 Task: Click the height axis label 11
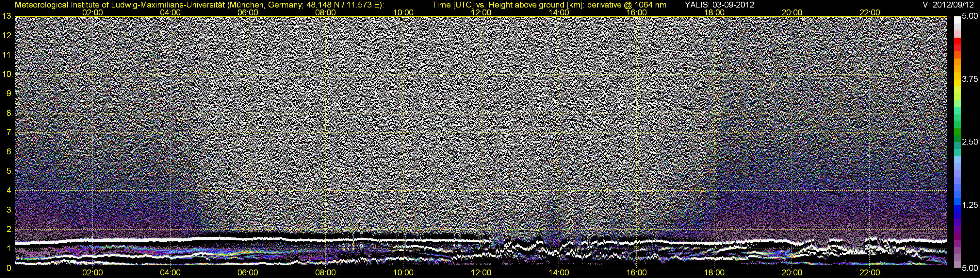coord(8,55)
